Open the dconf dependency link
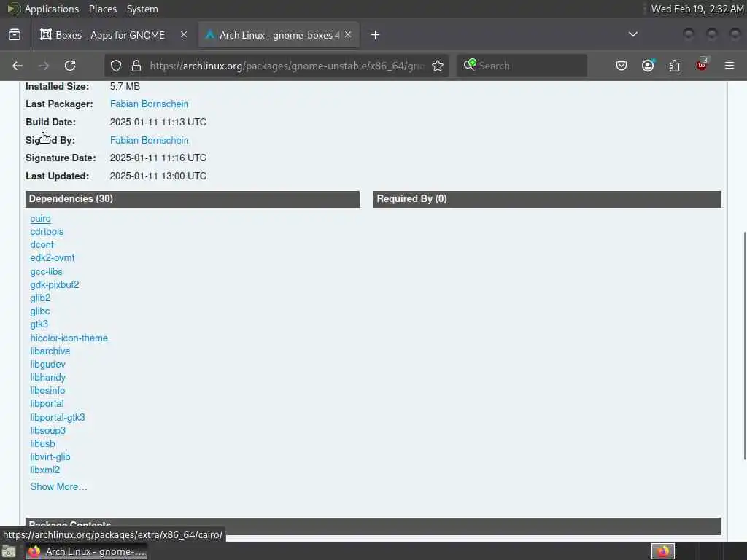 pyautogui.click(x=42, y=245)
